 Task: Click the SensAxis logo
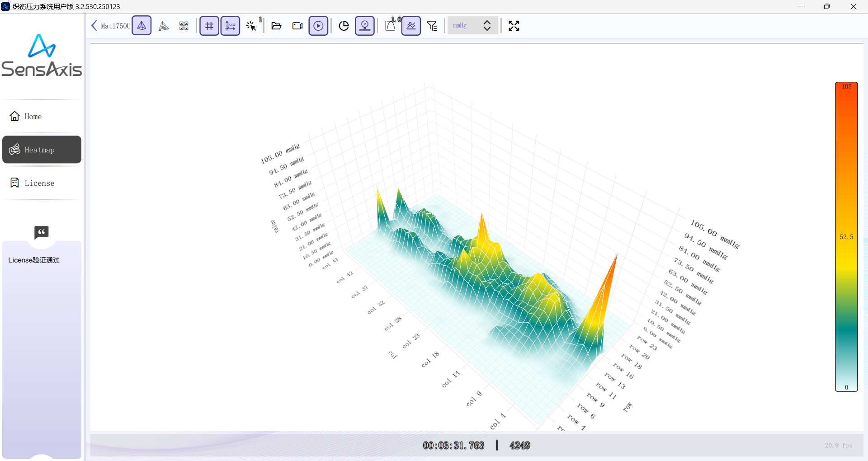click(42, 55)
